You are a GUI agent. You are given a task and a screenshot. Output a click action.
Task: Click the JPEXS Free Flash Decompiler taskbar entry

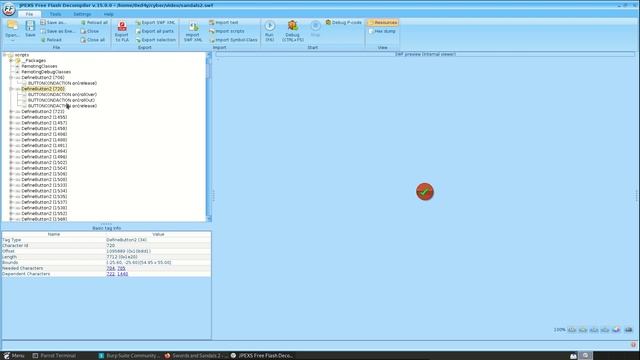click(x=262, y=356)
